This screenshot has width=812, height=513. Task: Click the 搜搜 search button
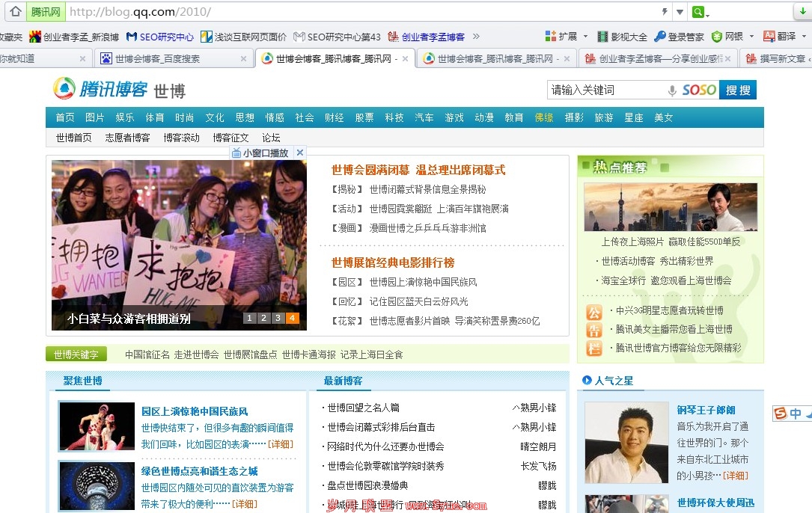(737, 90)
